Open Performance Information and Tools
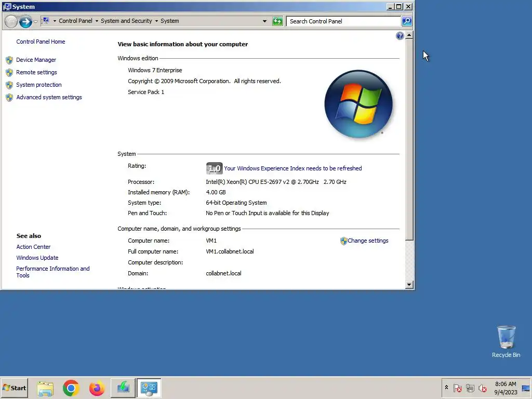This screenshot has height=399, width=532. [53, 272]
